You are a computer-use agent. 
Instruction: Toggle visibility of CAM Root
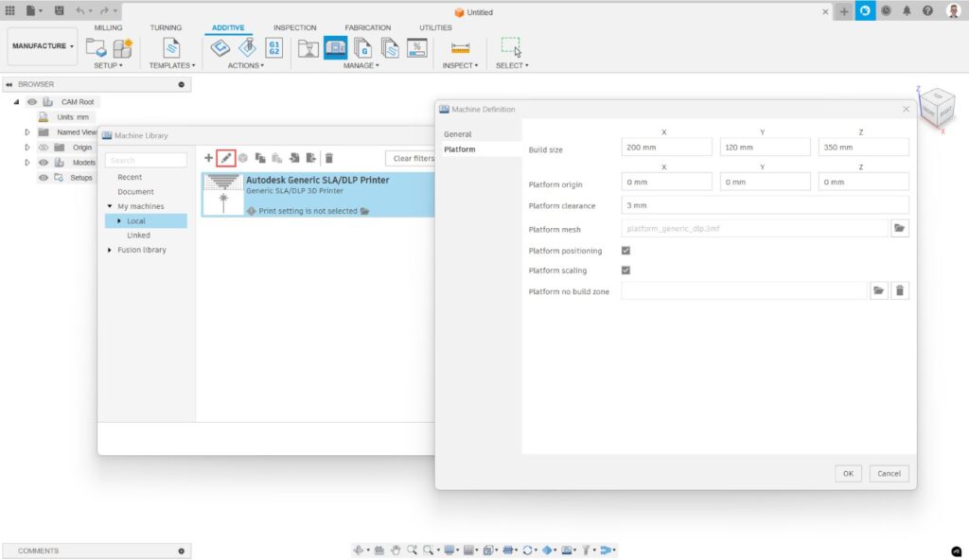(31, 102)
